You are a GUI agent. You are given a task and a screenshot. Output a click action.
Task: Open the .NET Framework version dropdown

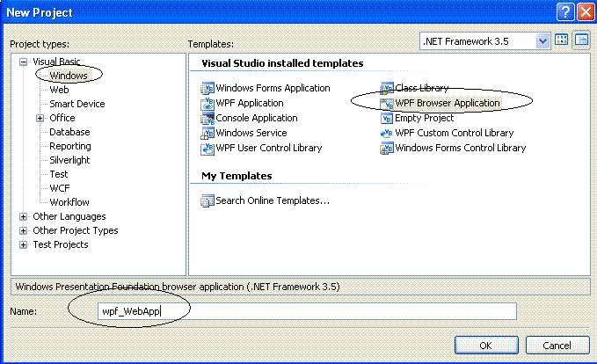tap(542, 41)
